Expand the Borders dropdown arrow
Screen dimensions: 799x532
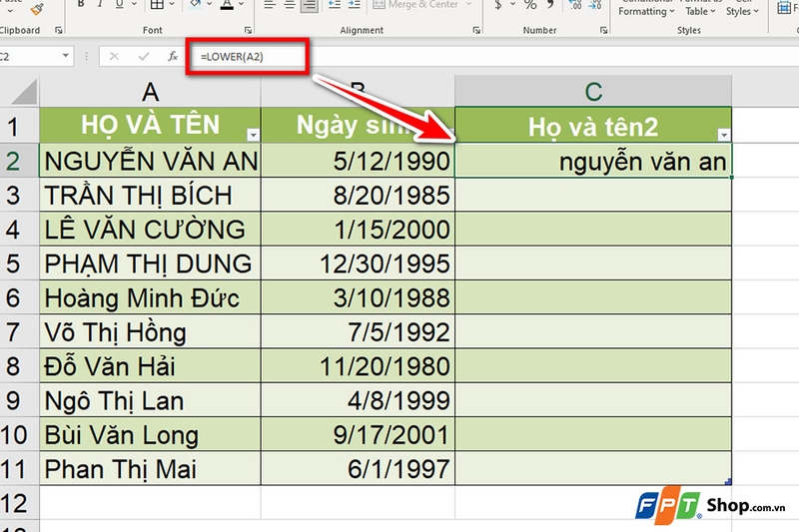coord(172,4)
